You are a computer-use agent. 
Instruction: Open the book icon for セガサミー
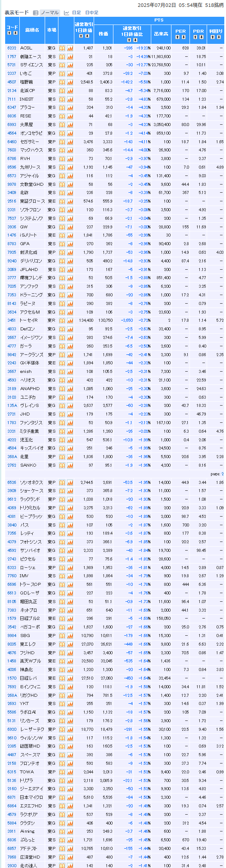tap(62, 142)
